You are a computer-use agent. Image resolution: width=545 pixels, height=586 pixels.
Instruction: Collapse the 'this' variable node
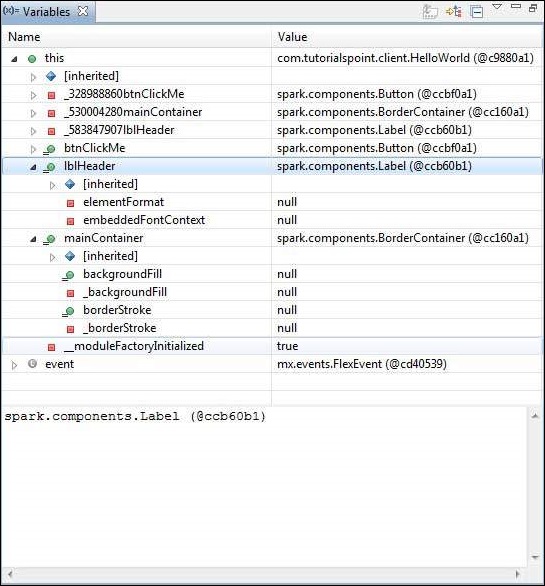(x=14, y=59)
